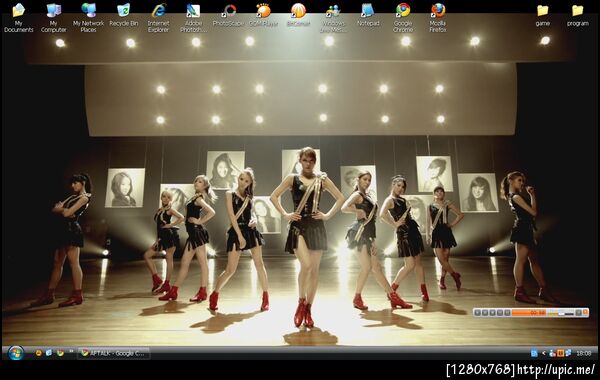Image resolution: width=600 pixels, height=380 pixels.
Task: Click the orange quick launch icon beside Start
Action: pyautogui.click(x=39, y=353)
